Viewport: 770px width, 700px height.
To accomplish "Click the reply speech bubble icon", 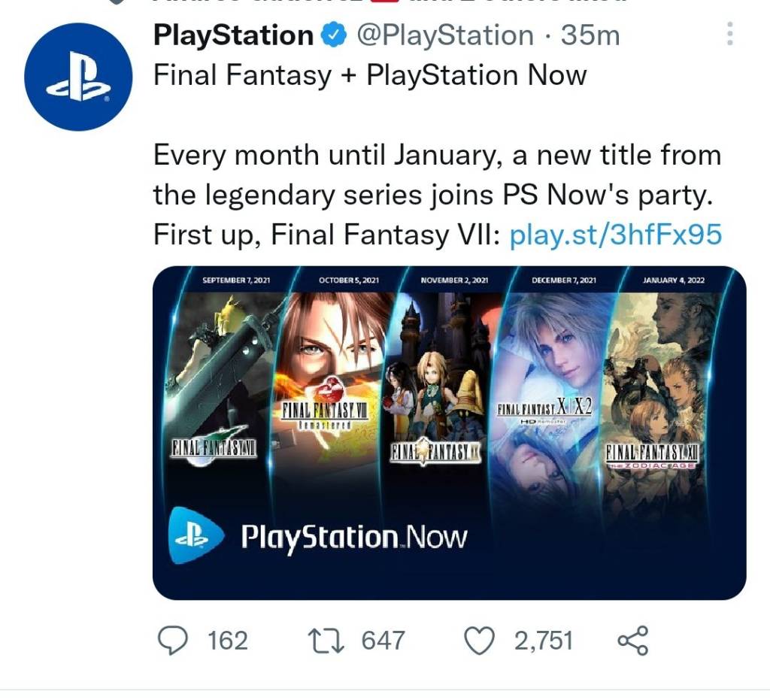I will point(173,641).
